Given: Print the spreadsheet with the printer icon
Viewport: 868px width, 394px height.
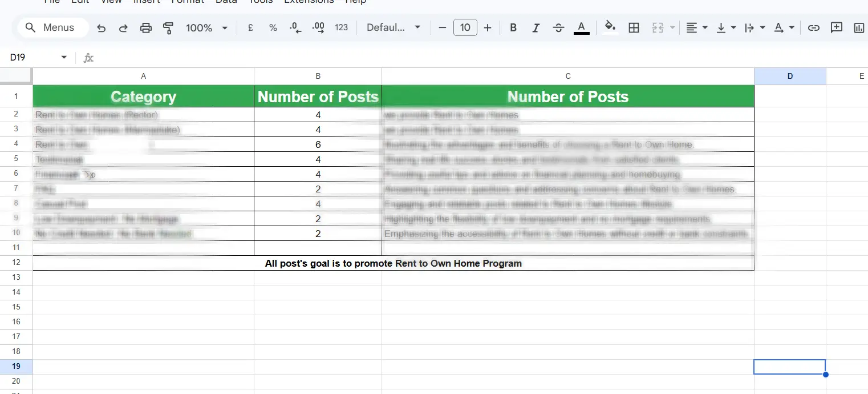Looking at the screenshot, I should tap(146, 27).
